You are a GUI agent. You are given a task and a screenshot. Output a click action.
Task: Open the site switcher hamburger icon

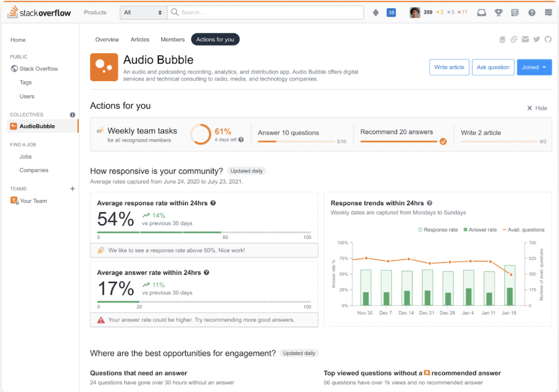(x=548, y=12)
